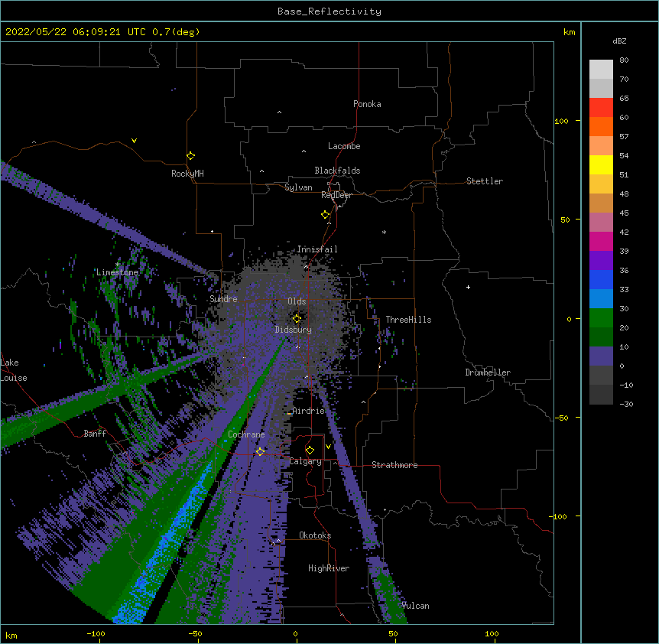Image resolution: width=659 pixels, height=644 pixels.
Task: Click the 2022/05/22 06:09:21 UTC timestamp
Action: (x=75, y=32)
